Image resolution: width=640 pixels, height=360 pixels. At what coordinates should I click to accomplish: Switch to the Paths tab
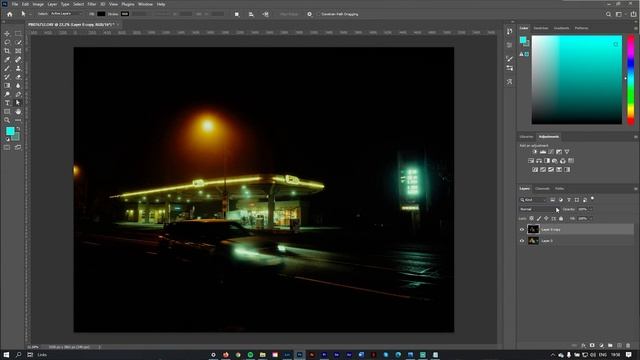point(559,189)
